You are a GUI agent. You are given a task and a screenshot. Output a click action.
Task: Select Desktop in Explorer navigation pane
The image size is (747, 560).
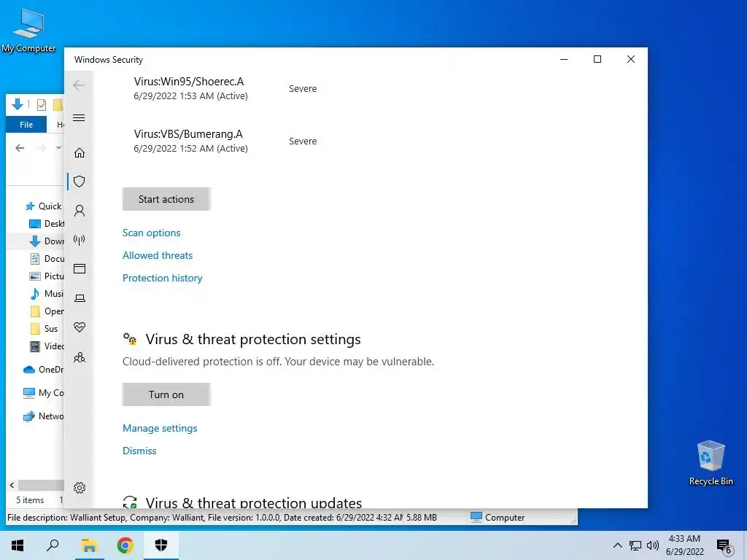[x=47, y=224]
